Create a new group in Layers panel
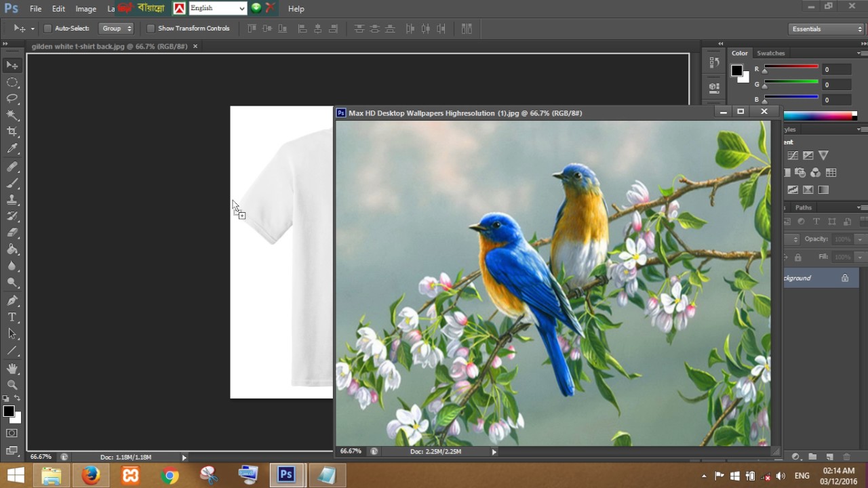The height and width of the screenshot is (488, 868). (812, 457)
